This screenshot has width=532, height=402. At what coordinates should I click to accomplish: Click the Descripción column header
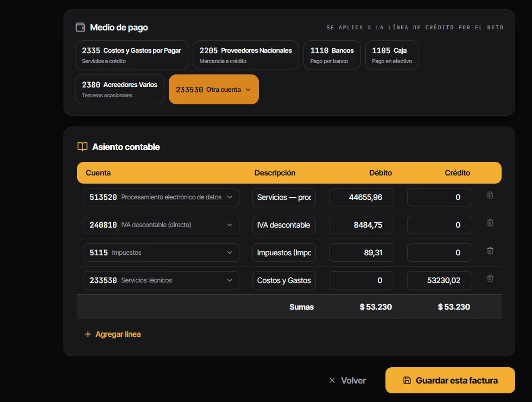click(275, 173)
